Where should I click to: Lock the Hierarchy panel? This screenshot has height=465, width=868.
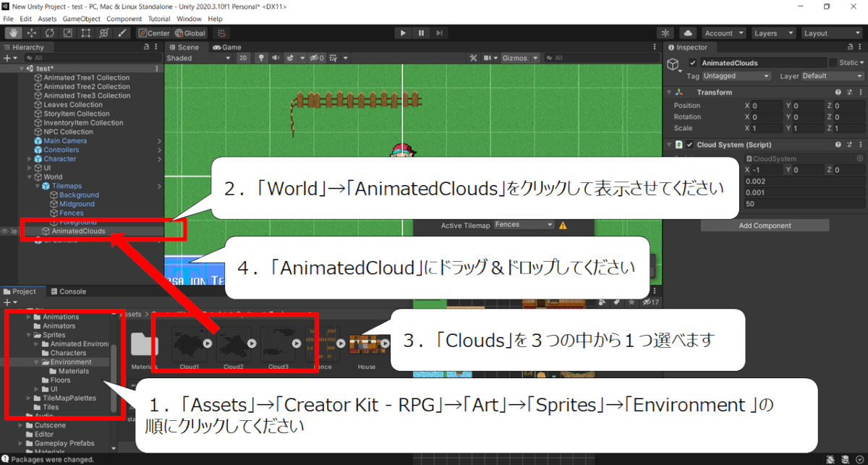(x=147, y=47)
